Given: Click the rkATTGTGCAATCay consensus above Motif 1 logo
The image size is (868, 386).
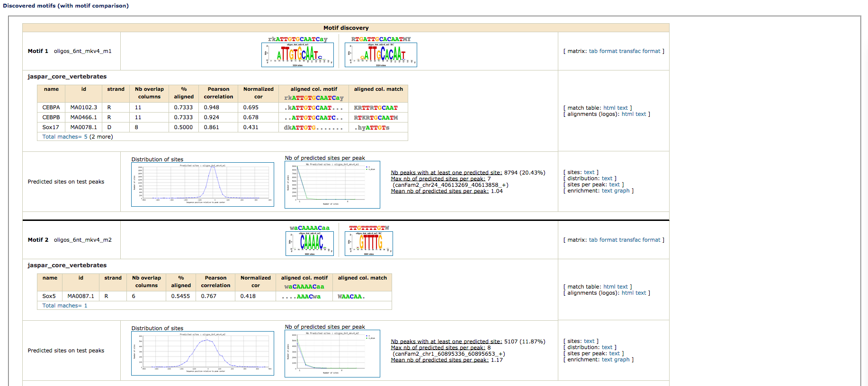Looking at the screenshot, I should pos(298,39).
